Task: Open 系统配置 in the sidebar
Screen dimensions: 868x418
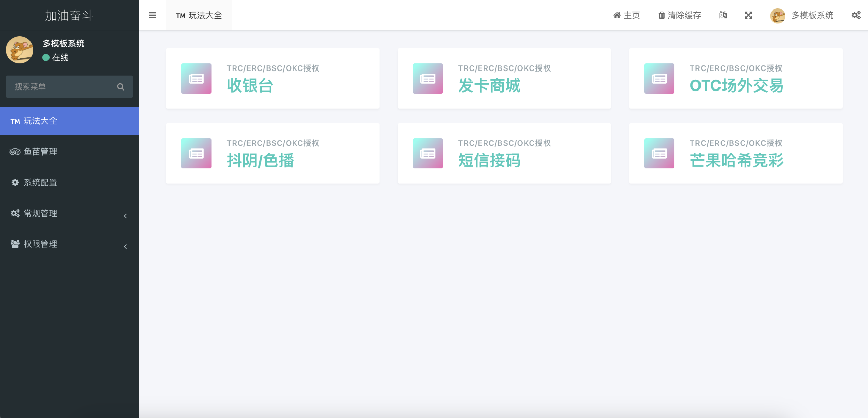Action: click(x=40, y=183)
